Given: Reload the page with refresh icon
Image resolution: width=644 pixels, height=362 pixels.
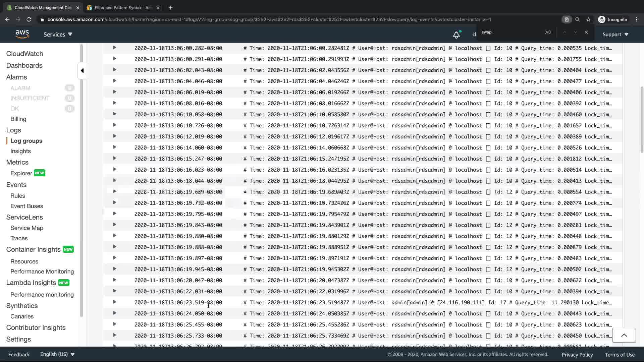Looking at the screenshot, I should pos(29,19).
